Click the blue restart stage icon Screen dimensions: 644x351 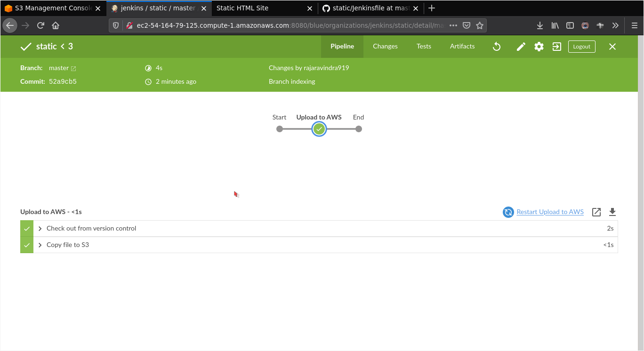[508, 212]
